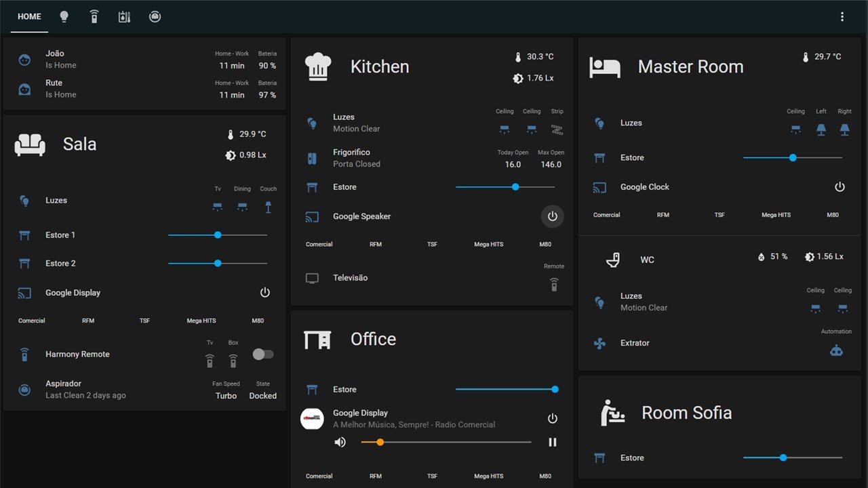The width and height of the screenshot is (868, 488).
Task: Power on the Kitchen Google Speaker
Action: (x=553, y=216)
